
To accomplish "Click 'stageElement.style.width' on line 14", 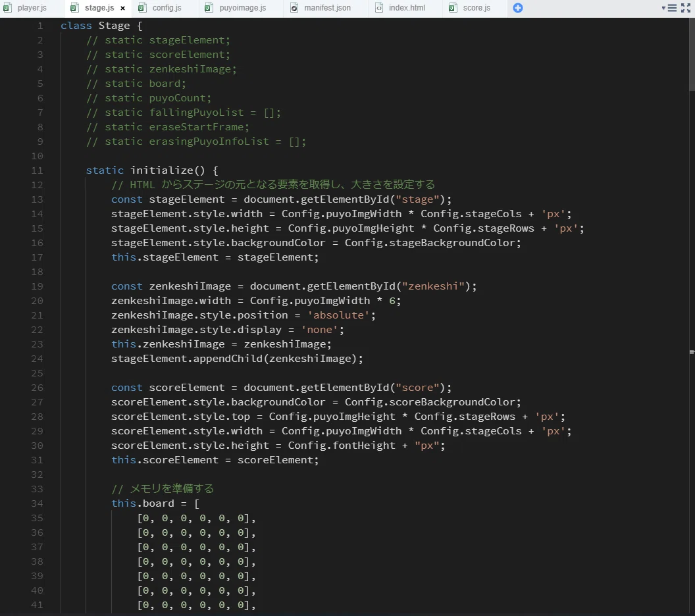I will pyautogui.click(x=187, y=214).
